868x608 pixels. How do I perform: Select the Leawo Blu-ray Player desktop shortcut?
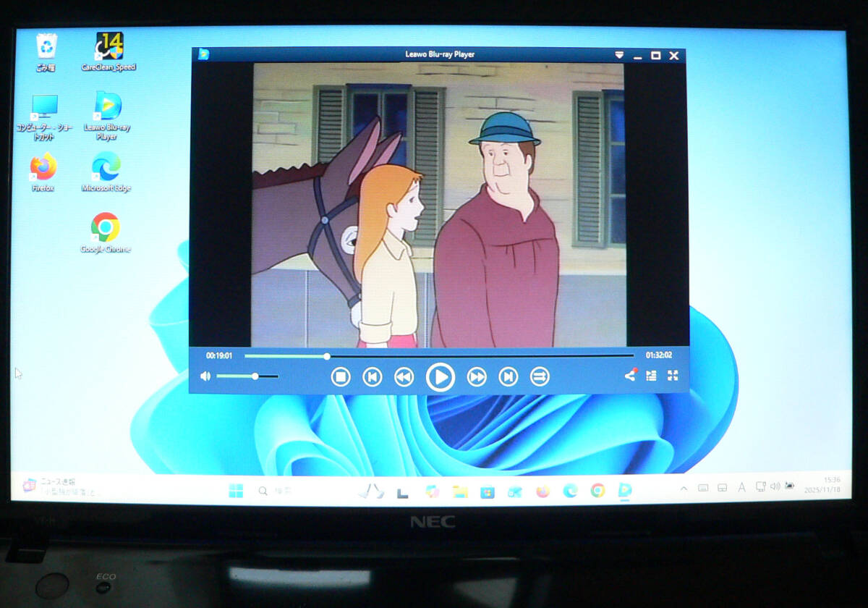coord(107,116)
